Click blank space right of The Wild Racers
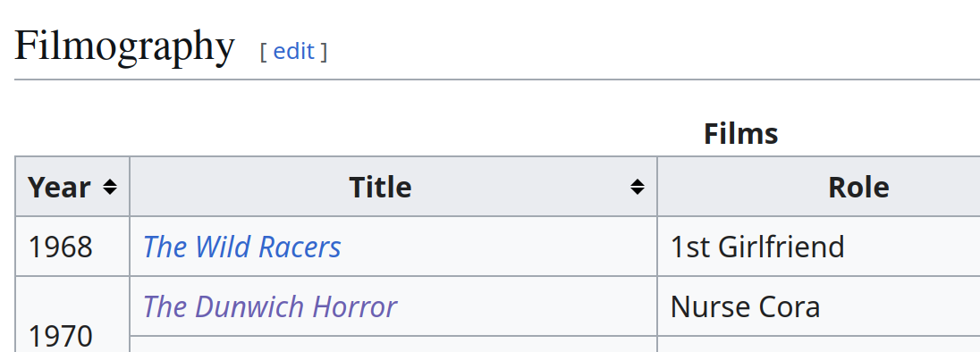The image size is (980, 352). 500,247
